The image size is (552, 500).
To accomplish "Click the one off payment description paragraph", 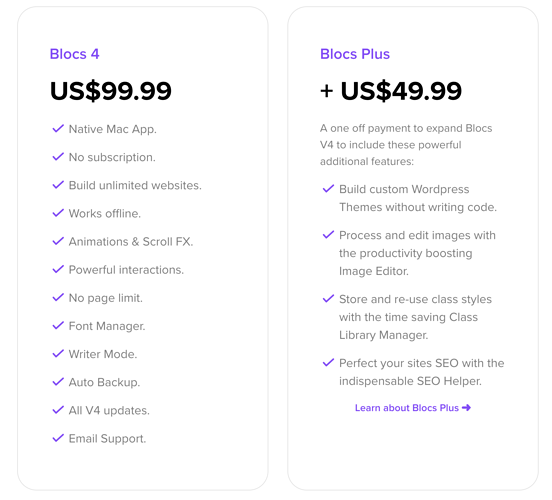I will (406, 145).
